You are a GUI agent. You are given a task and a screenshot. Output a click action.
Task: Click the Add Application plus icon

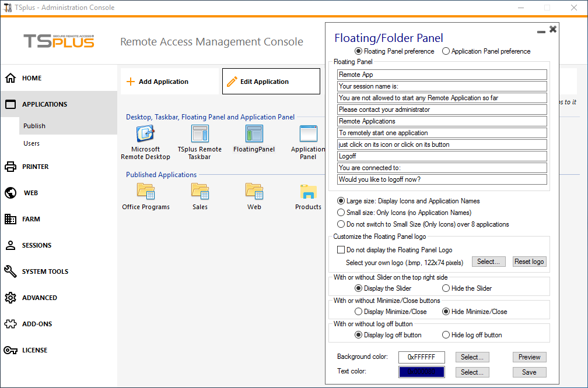pyautogui.click(x=131, y=82)
